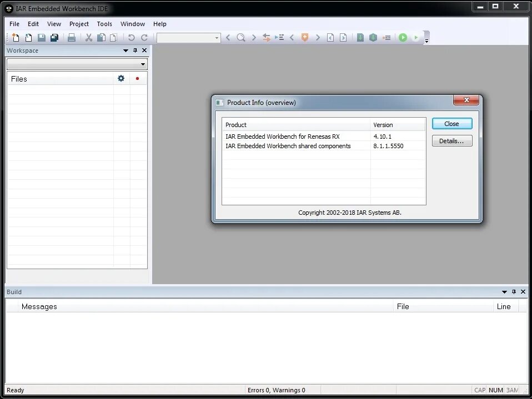Open the quick search combo box in toolbar
532x399 pixels.
pos(188,38)
